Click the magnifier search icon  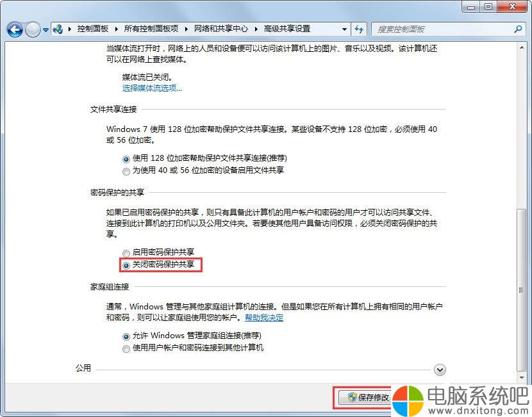coord(518,29)
